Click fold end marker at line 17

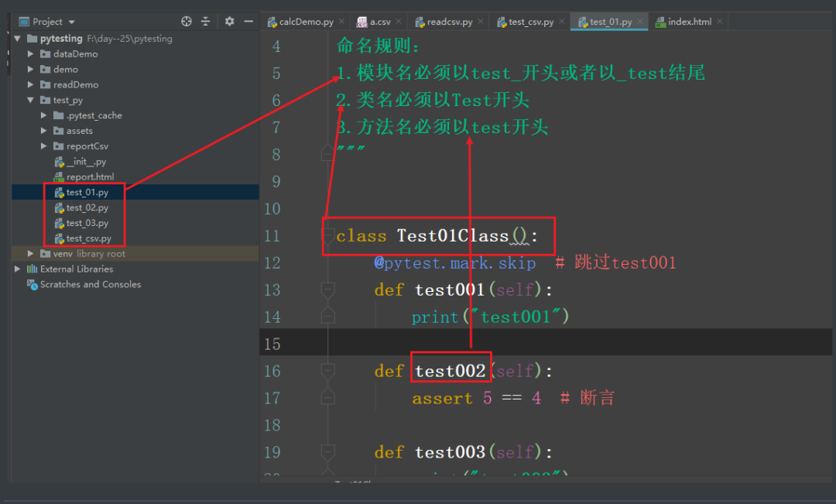328,398
